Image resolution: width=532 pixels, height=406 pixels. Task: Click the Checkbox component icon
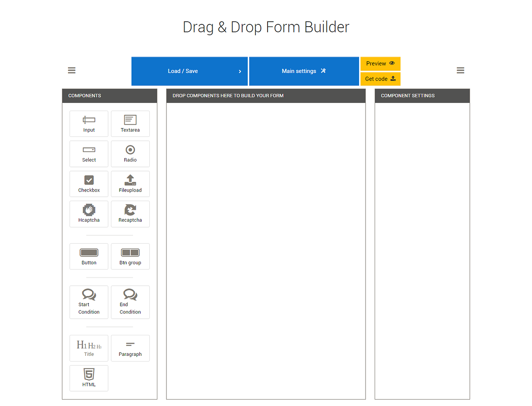89,184
